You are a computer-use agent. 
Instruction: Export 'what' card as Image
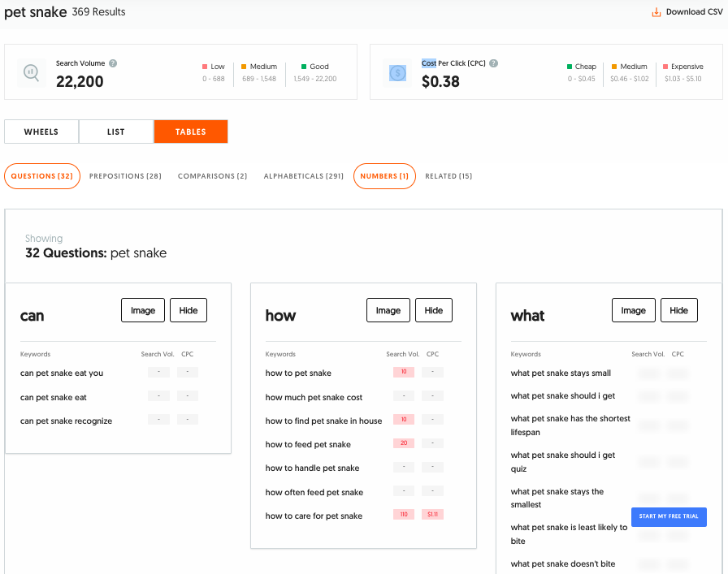pyautogui.click(x=633, y=310)
